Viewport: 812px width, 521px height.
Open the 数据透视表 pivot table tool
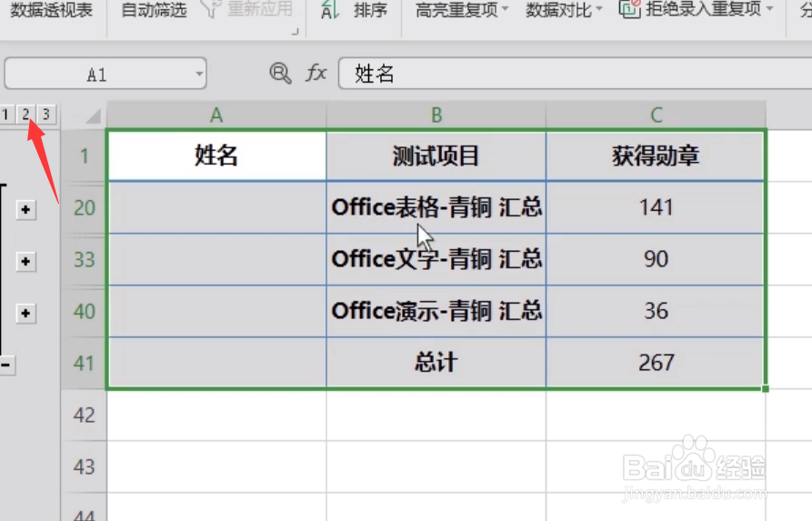coord(51,9)
